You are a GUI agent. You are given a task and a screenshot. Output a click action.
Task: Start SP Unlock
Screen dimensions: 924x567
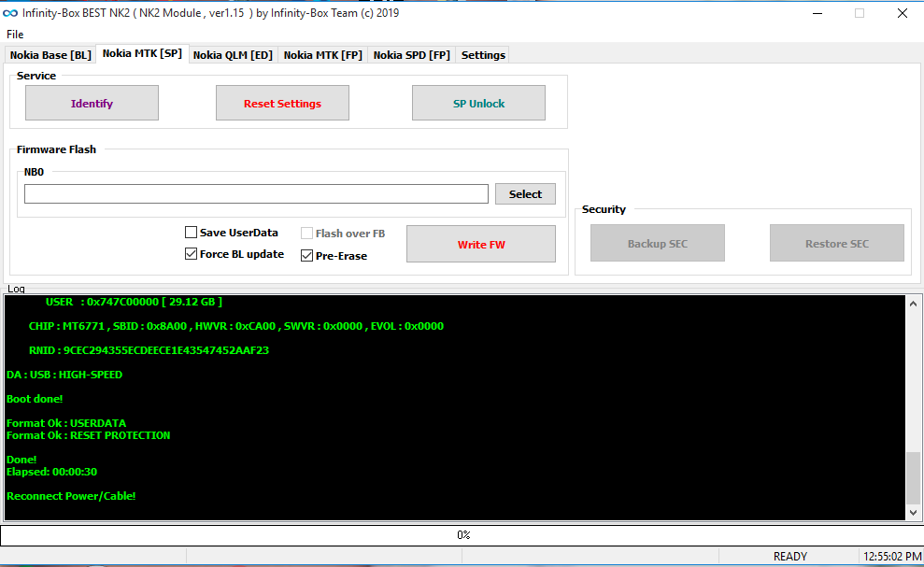(478, 103)
